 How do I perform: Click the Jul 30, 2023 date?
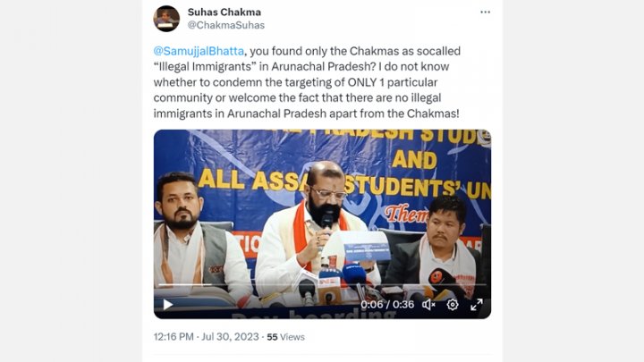tap(230, 337)
